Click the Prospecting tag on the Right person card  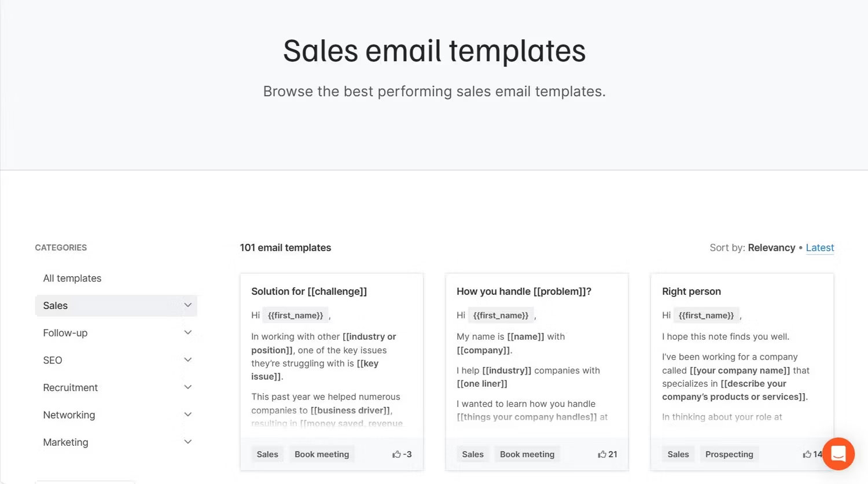point(729,454)
